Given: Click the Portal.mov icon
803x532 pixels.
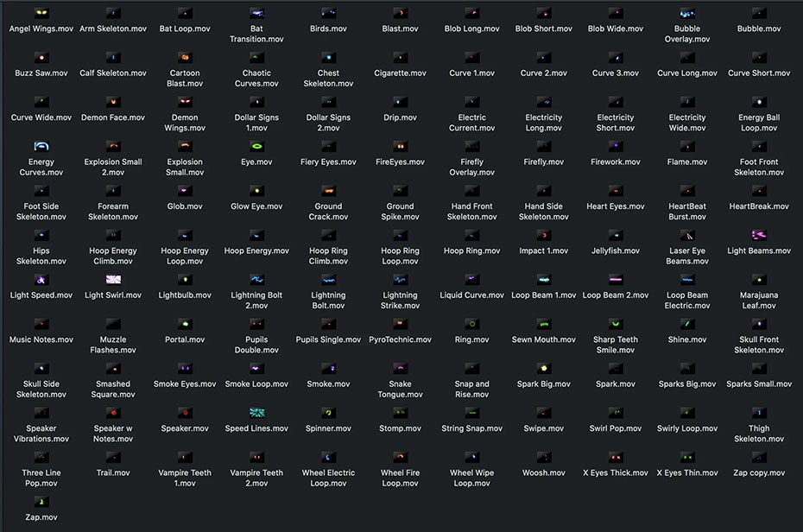Looking at the screenshot, I should pos(185,324).
